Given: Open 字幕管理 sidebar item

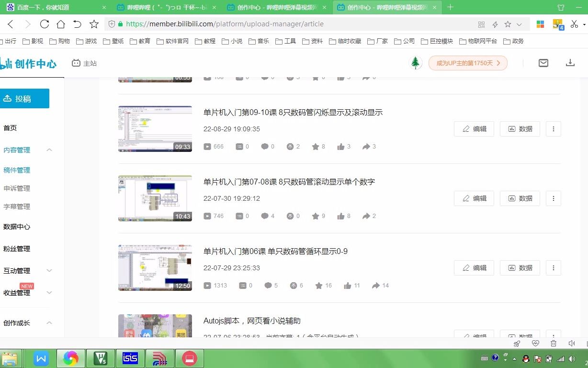Looking at the screenshot, I should click(17, 207).
